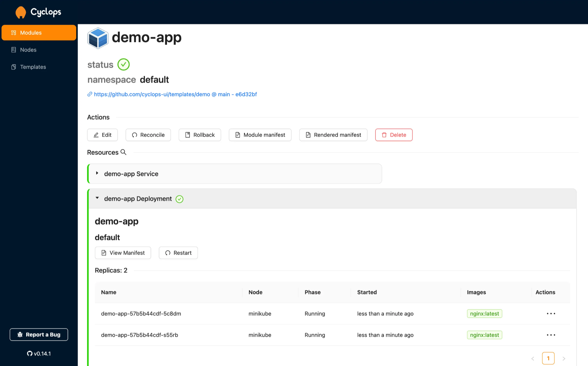This screenshot has height=366, width=588.
Task: Click the Reconcile action button
Action: [148, 135]
